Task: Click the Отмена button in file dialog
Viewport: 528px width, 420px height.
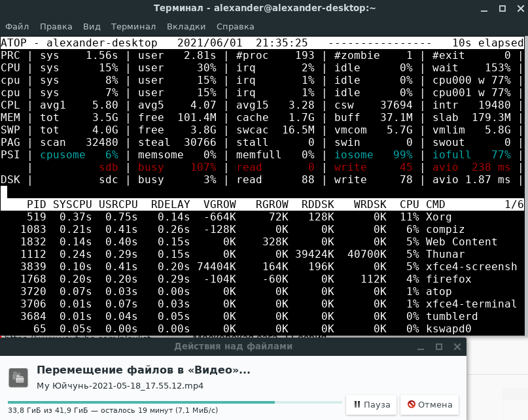Action: tap(429, 404)
